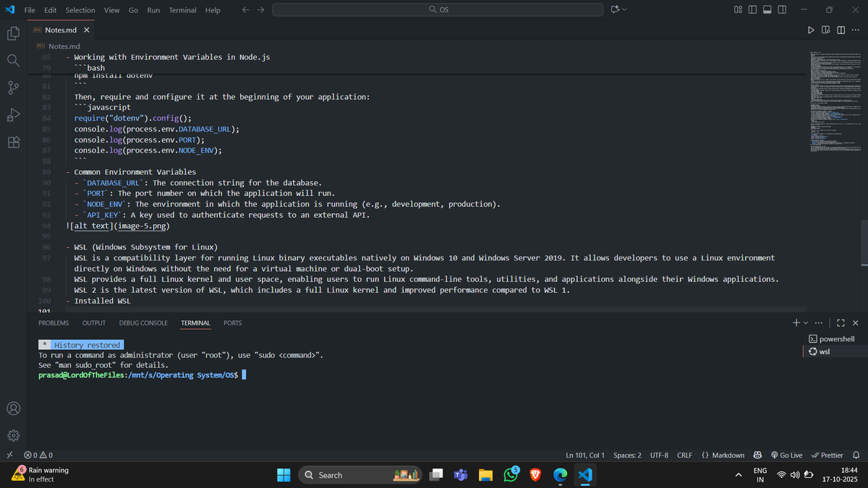
Task: Switch to the PROBLEMS panel tab
Action: click(x=54, y=323)
